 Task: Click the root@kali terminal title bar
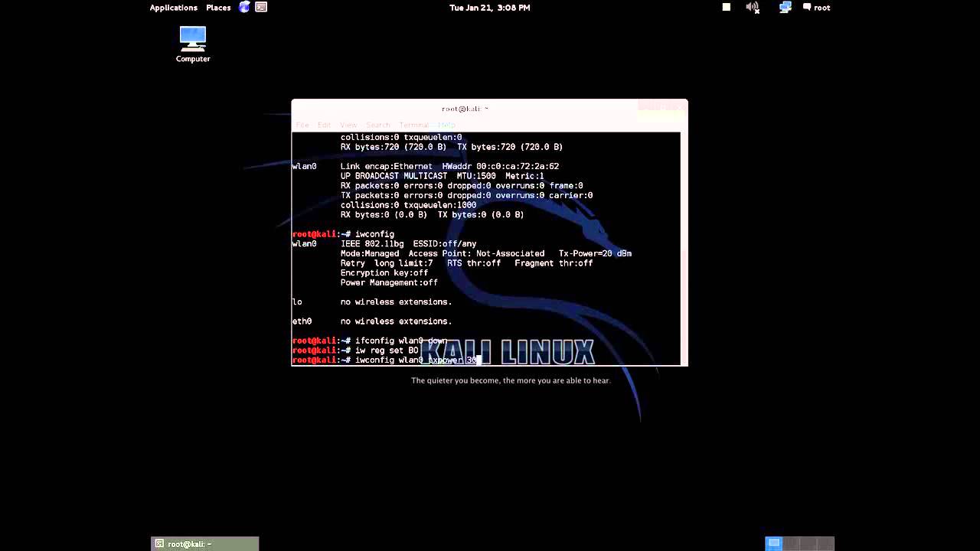coord(465,109)
